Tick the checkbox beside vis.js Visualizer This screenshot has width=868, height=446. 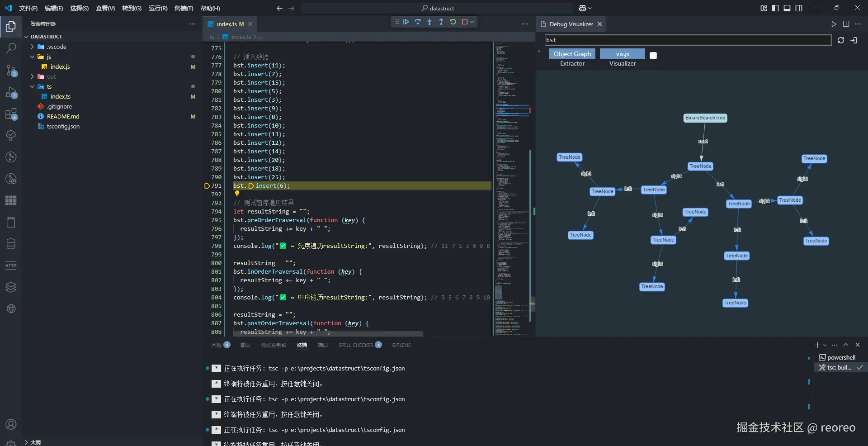[x=653, y=56]
